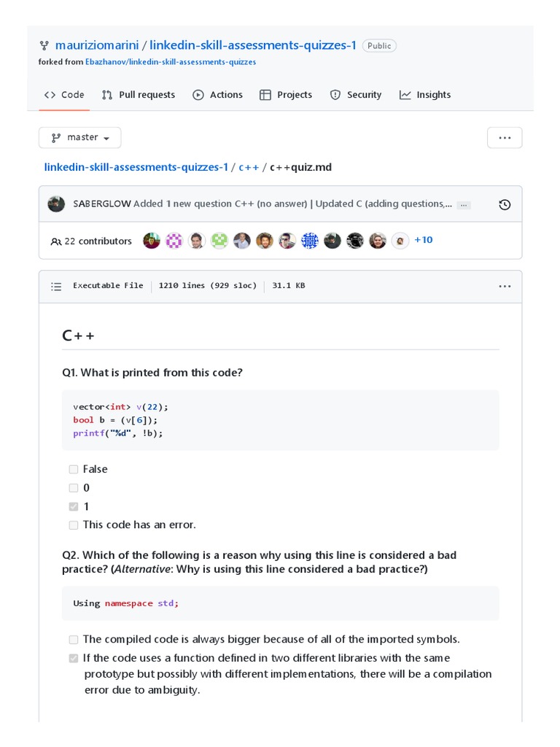Check the 'False' answer checkbox

[74, 469]
